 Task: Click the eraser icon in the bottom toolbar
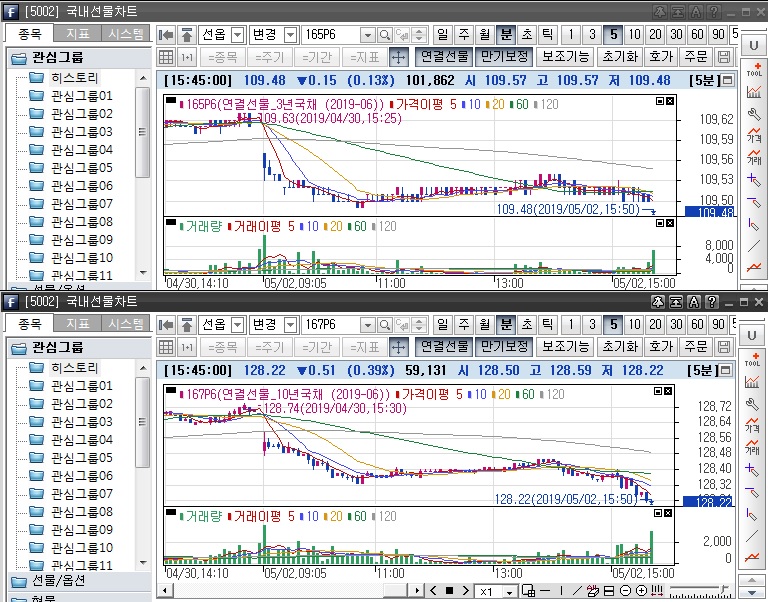click(593, 591)
